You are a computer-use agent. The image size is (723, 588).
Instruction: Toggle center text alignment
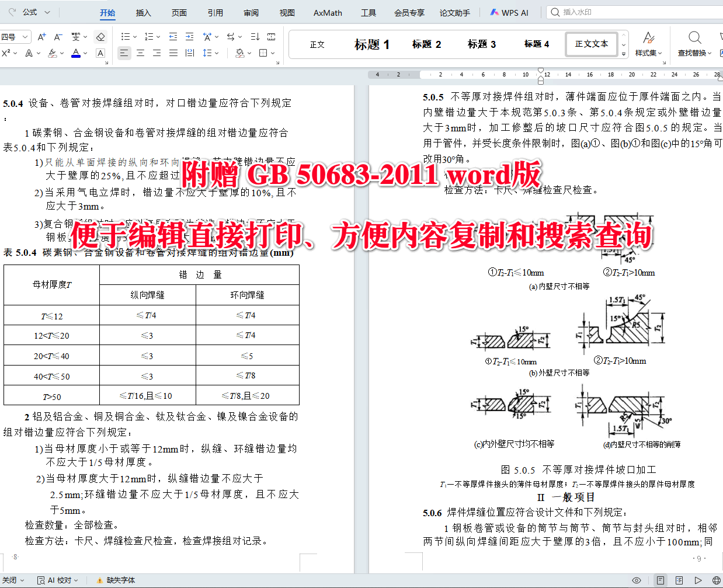pyautogui.click(x=140, y=53)
